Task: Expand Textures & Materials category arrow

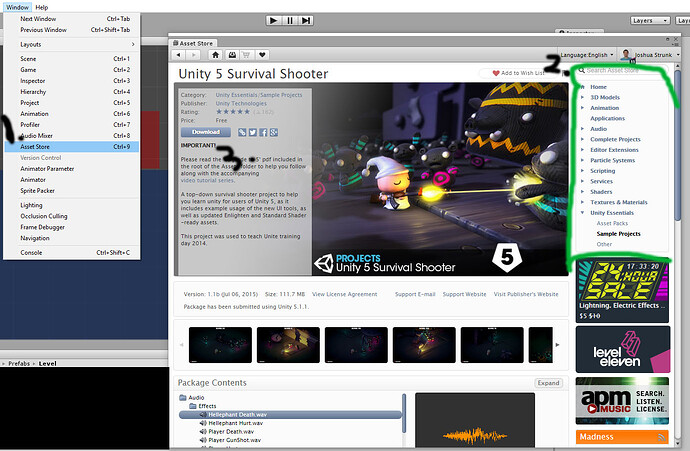Action: pyautogui.click(x=582, y=202)
